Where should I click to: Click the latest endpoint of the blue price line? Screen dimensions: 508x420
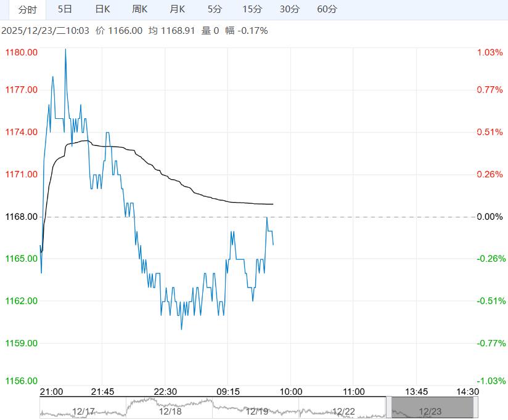273,244
